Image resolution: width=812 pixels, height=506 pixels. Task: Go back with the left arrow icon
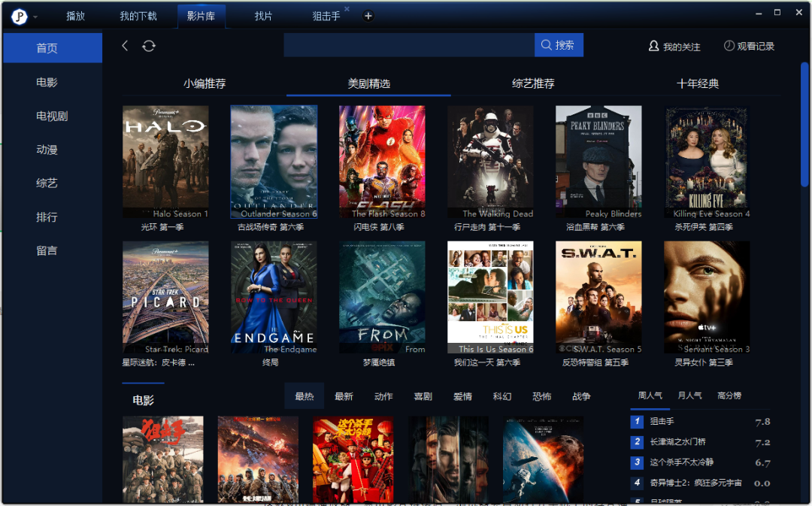[125, 46]
